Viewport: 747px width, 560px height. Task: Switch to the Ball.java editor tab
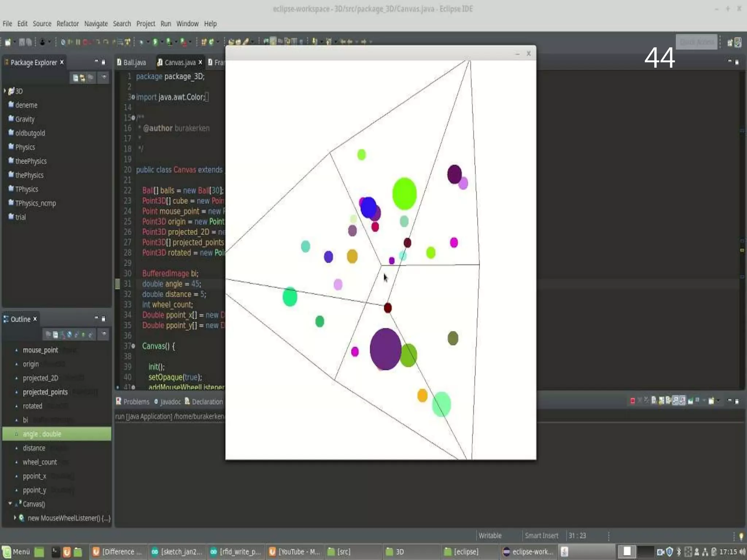tap(134, 63)
